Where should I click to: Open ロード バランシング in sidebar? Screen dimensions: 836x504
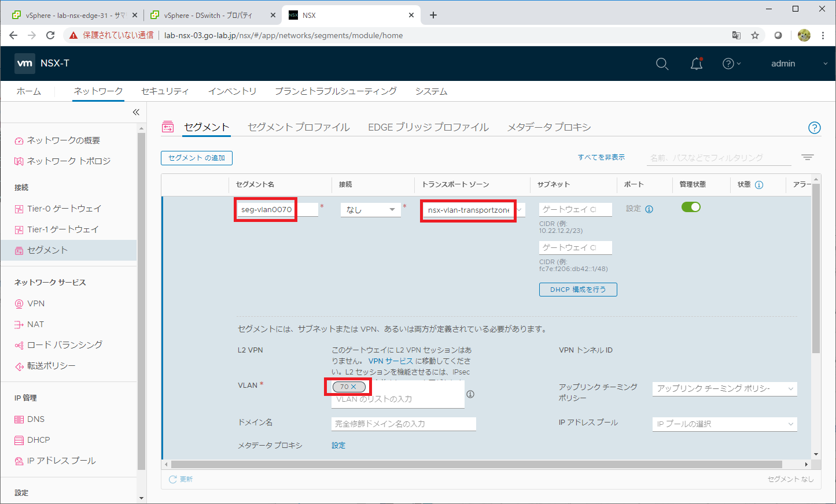click(x=65, y=345)
